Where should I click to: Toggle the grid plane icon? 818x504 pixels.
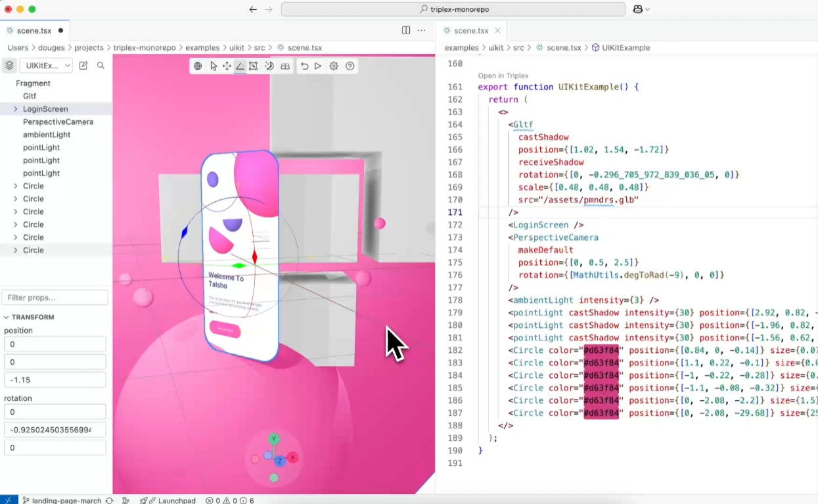coord(285,66)
